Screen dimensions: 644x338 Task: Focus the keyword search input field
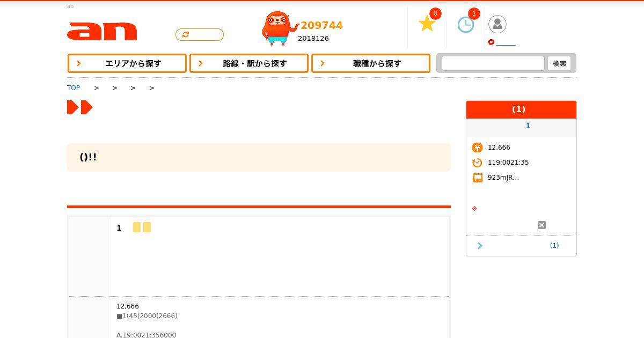tap(493, 63)
